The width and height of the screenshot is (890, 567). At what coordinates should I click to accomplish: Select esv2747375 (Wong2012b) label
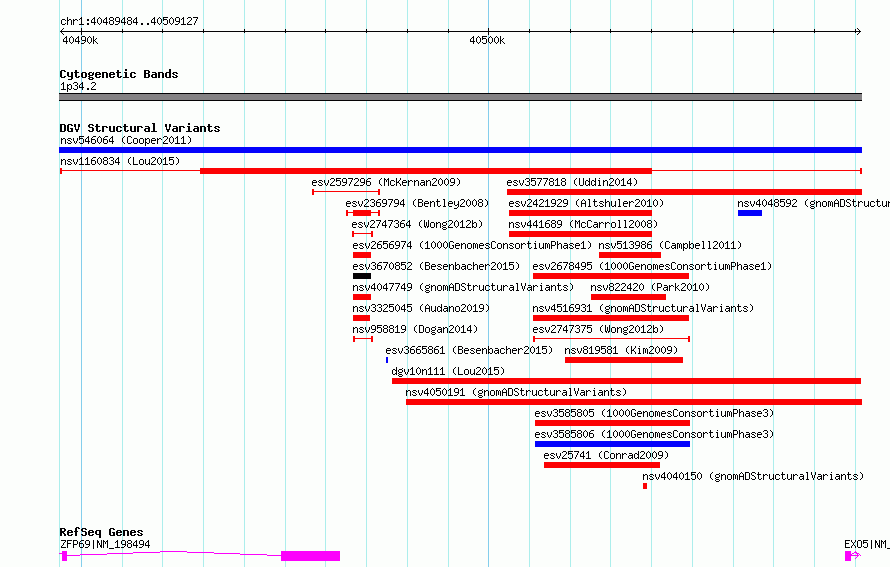(598, 329)
